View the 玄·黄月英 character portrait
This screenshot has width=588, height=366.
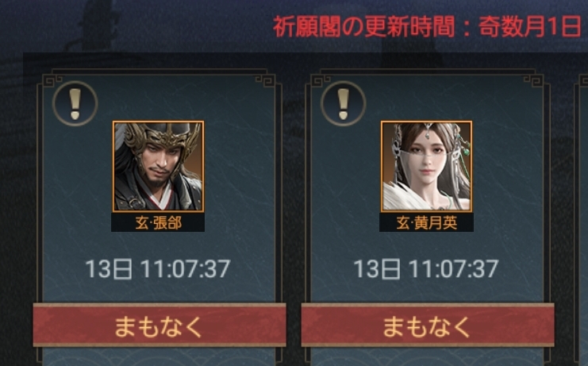(426, 166)
